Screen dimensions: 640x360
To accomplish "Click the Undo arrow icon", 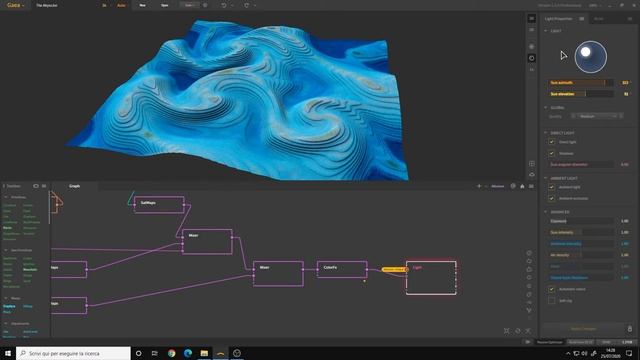I will 224,5.
